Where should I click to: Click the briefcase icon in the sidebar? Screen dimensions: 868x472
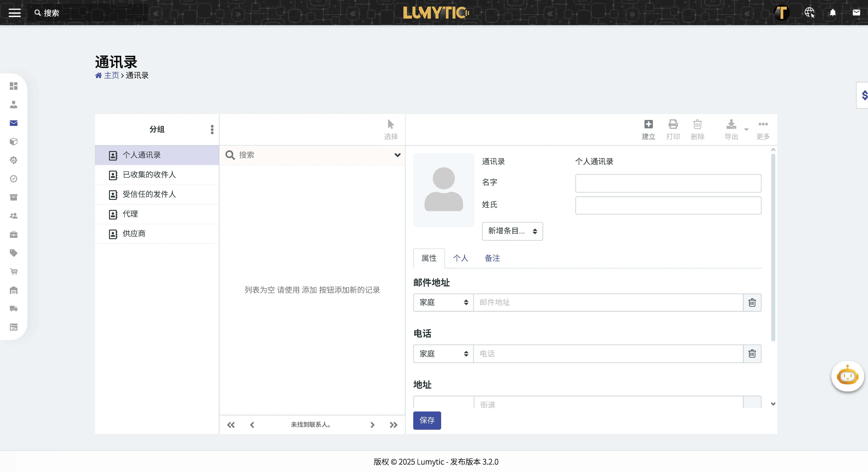coord(13,234)
